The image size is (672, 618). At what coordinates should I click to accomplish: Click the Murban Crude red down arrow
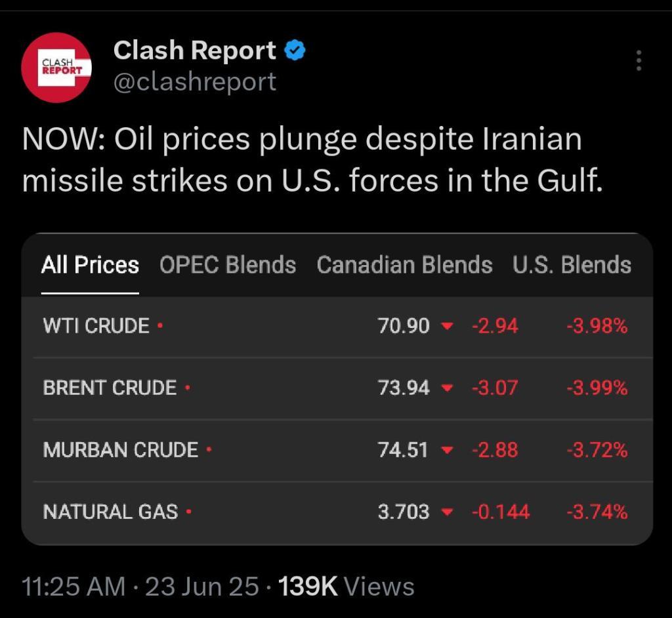447,450
